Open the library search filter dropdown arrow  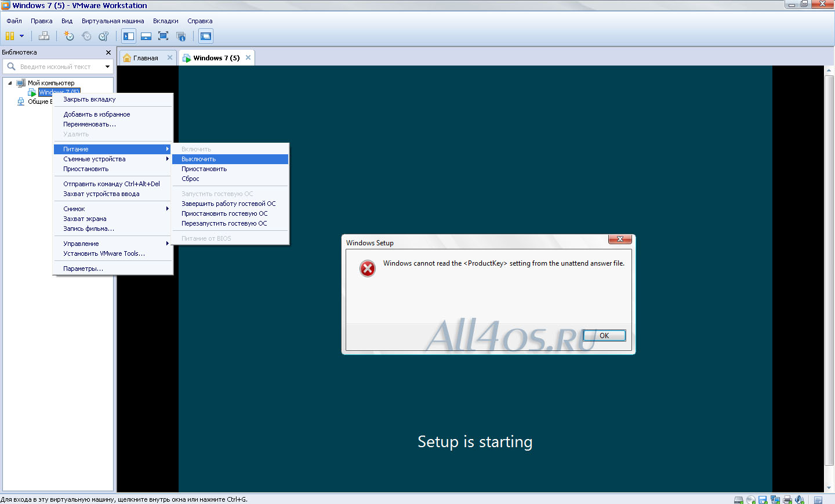click(x=107, y=67)
